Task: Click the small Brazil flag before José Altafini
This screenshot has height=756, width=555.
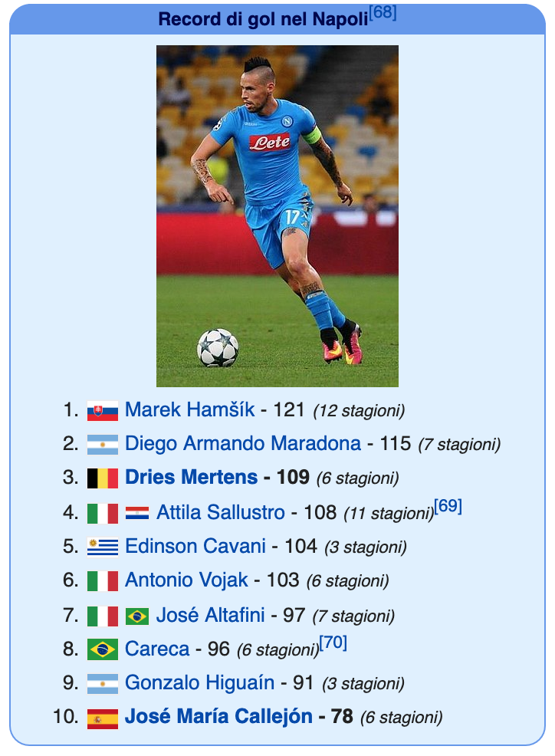Action: point(137,616)
